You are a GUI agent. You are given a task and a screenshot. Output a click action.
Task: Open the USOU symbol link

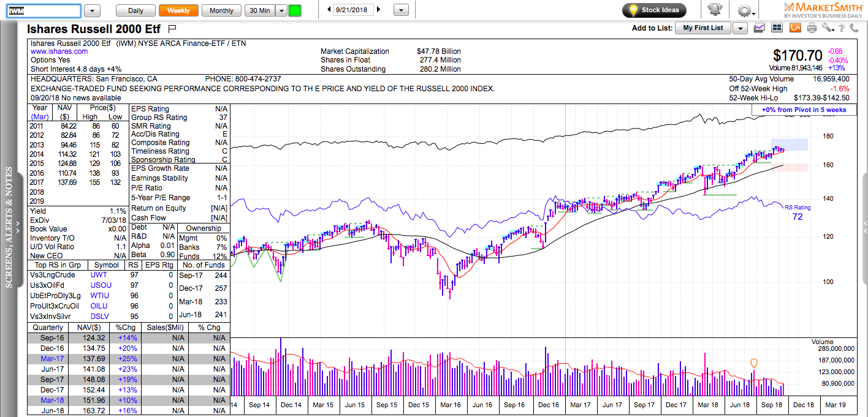(x=101, y=285)
